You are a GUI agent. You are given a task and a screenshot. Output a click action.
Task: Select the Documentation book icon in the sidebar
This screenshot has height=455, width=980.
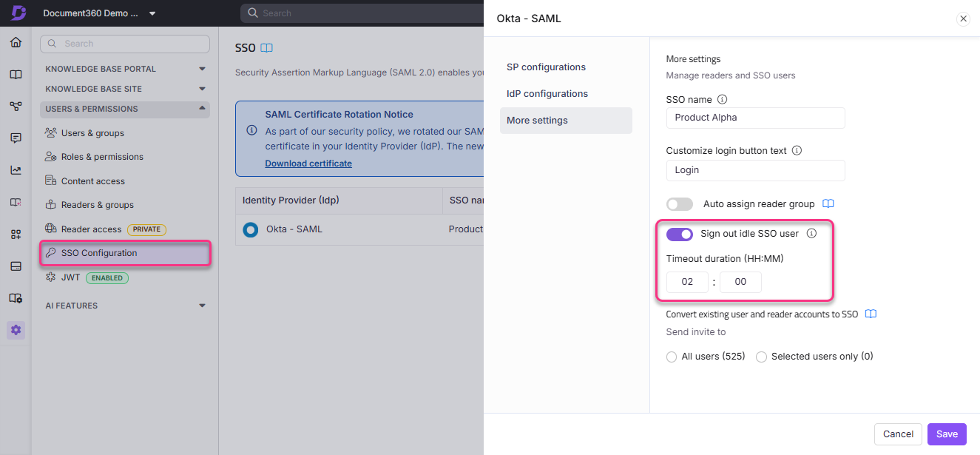(16, 74)
